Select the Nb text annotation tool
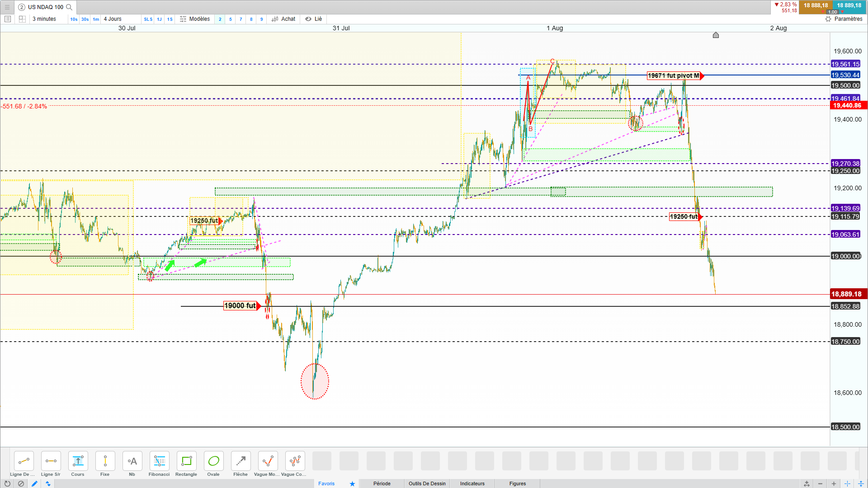This screenshot has width=868, height=488. [132, 461]
